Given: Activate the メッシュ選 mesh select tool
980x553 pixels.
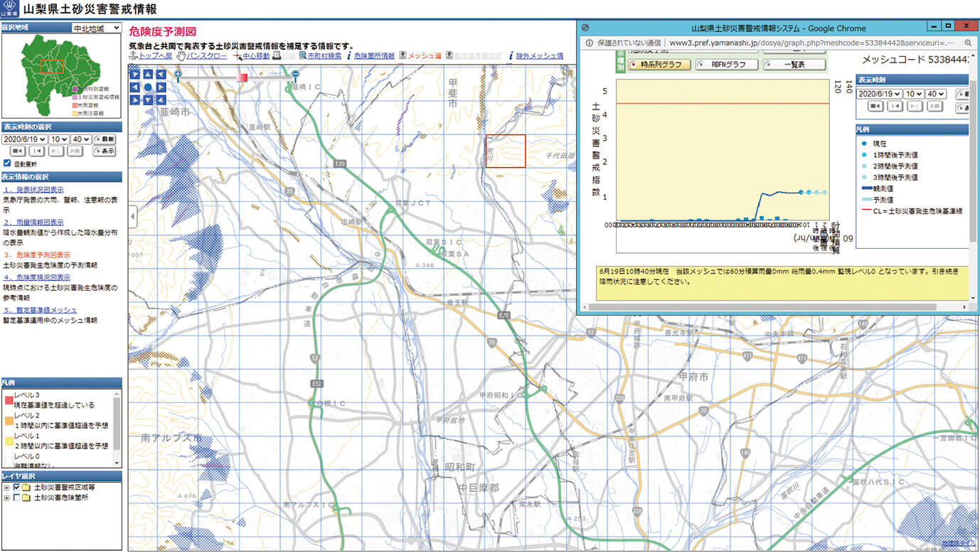Looking at the screenshot, I should (420, 55).
